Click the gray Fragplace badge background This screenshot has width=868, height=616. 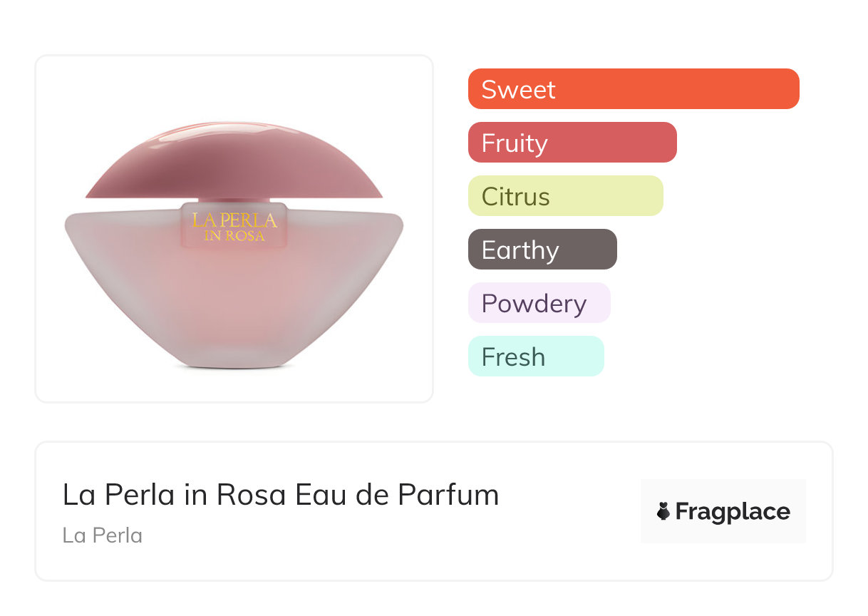point(723,511)
